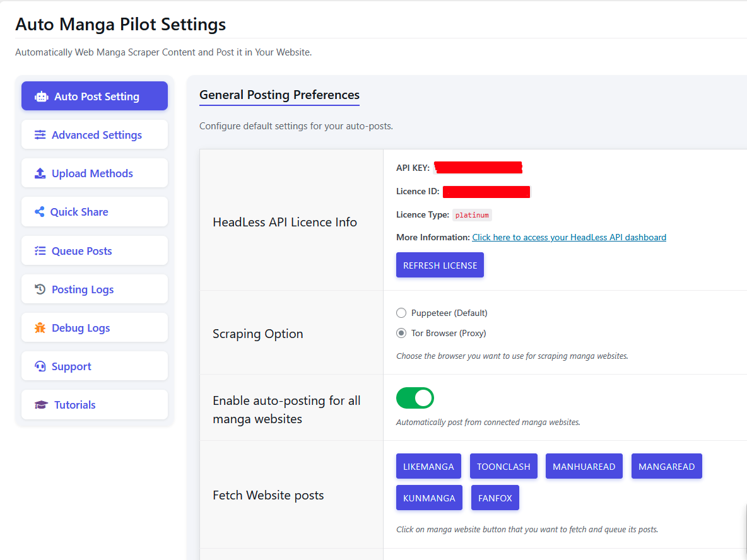The width and height of the screenshot is (747, 560).
Task: Click the upload icon for Upload Methods
Action: tap(40, 173)
